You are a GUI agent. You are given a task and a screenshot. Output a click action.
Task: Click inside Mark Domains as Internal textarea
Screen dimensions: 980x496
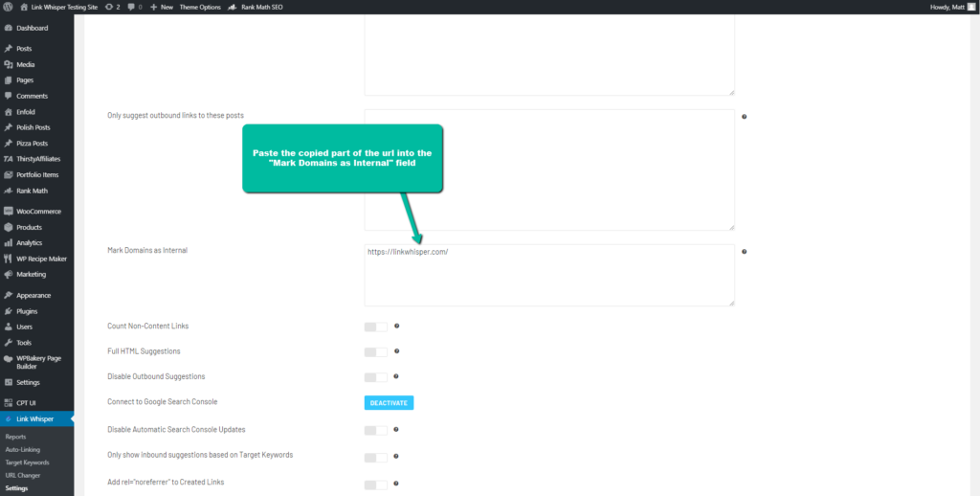coord(548,278)
